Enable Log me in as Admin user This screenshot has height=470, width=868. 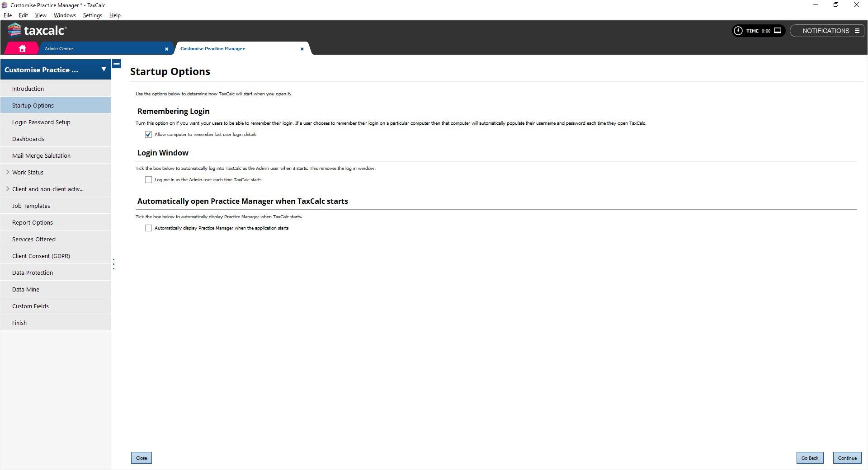[x=148, y=180]
